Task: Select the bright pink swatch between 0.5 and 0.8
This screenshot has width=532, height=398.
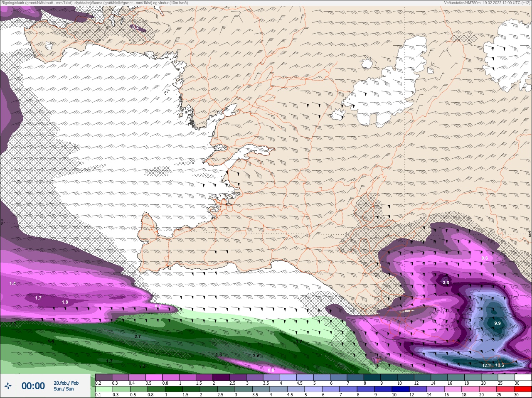Action: click(154, 378)
